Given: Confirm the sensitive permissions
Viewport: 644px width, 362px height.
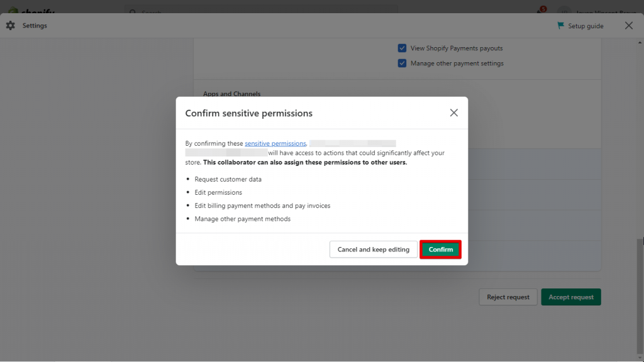Looking at the screenshot, I should (x=440, y=249).
